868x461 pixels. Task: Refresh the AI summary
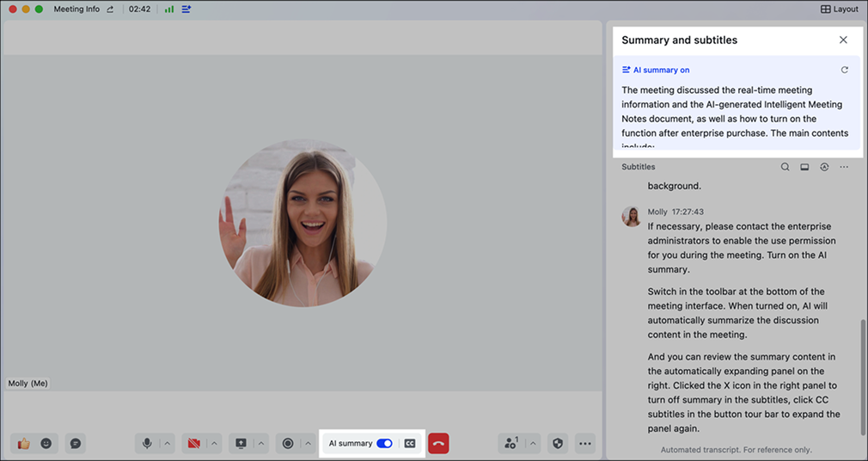(845, 71)
